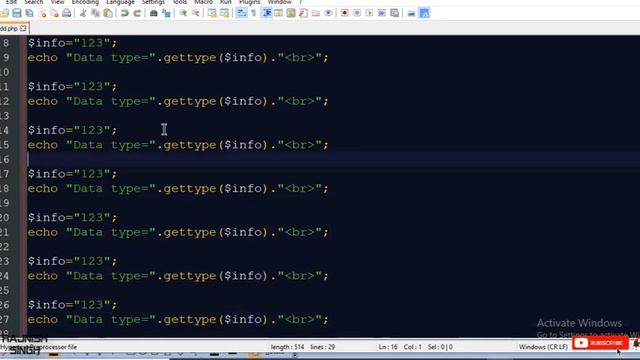The width and height of the screenshot is (640, 360).
Task: Click line number 12 in the margin
Action: click(4, 101)
